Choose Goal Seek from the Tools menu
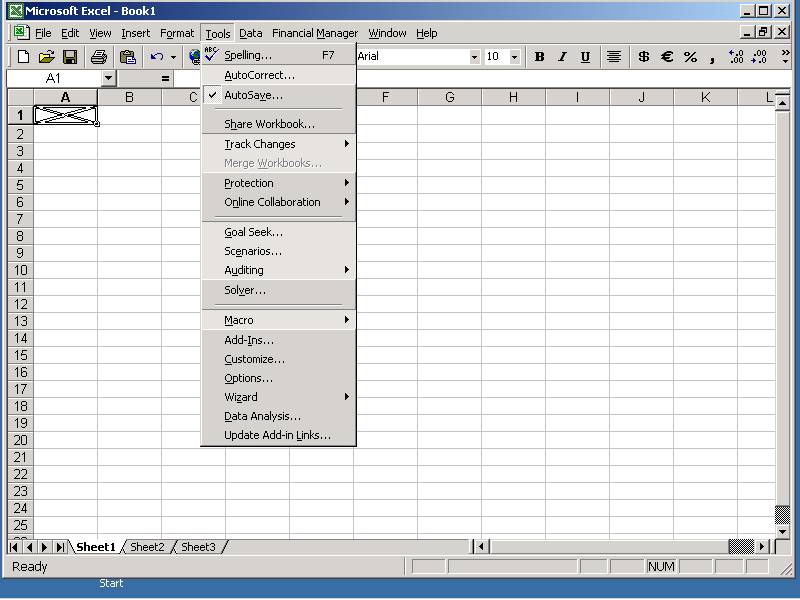800x600 pixels. [253, 232]
